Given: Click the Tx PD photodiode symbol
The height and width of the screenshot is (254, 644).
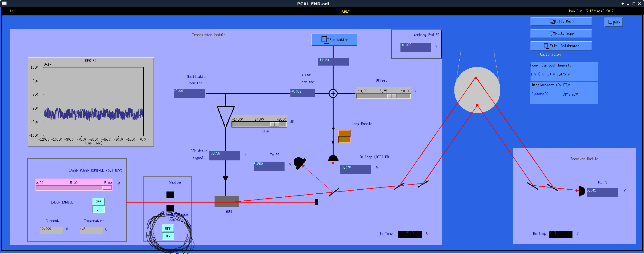Looking at the screenshot, I should 300,163.
